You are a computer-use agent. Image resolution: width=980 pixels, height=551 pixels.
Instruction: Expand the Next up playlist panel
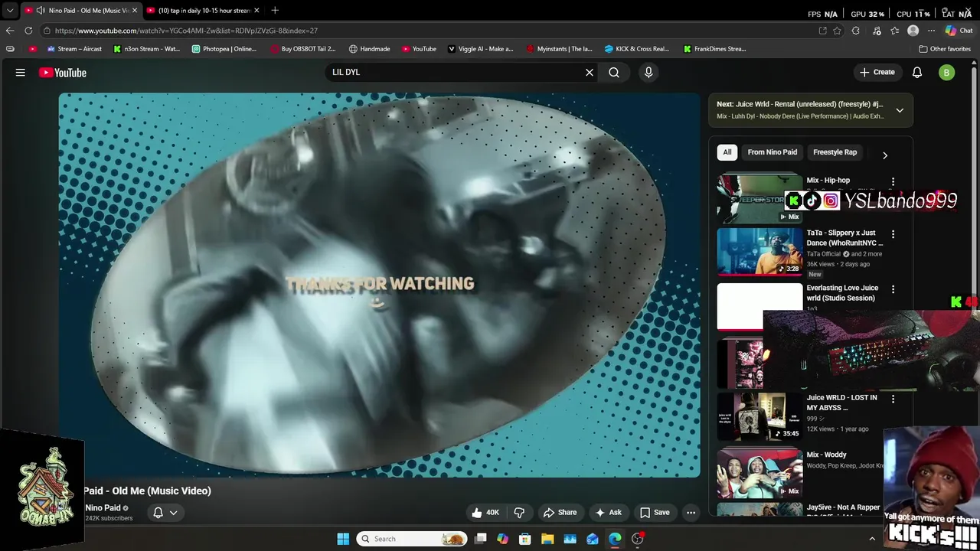pos(900,110)
